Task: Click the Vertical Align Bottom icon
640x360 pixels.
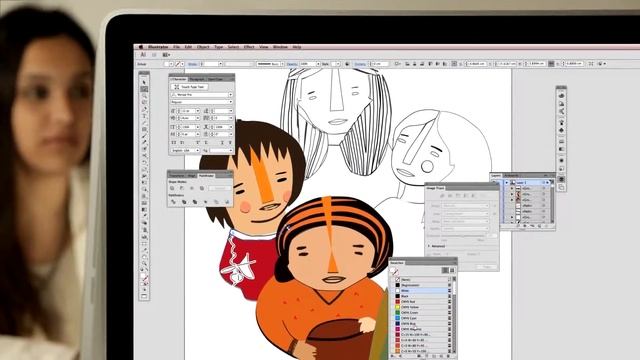Action: pos(445,64)
